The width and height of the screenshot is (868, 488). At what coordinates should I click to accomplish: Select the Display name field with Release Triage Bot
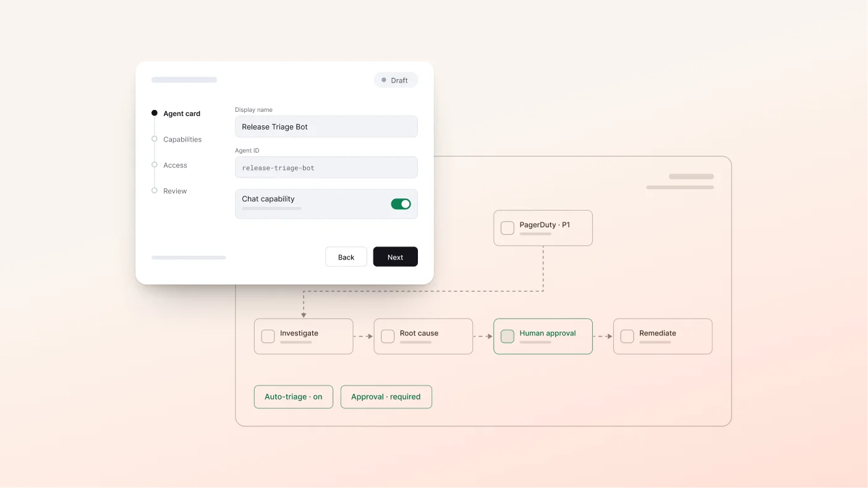pyautogui.click(x=326, y=127)
